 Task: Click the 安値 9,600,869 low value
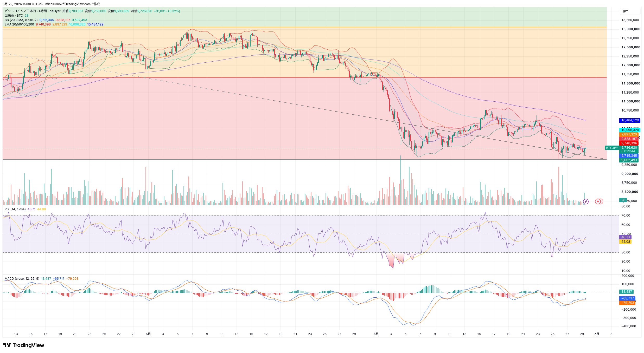[x=119, y=11]
